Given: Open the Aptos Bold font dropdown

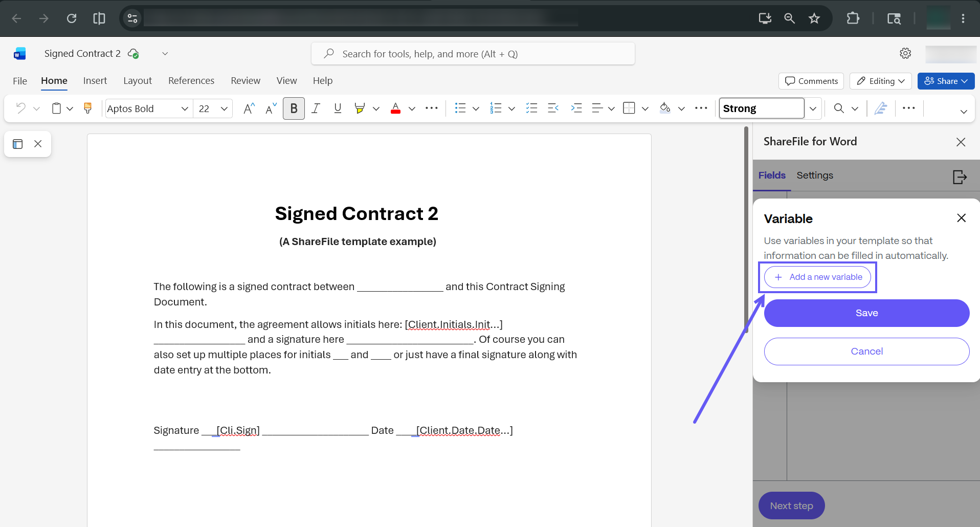Looking at the screenshot, I should pyautogui.click(x=185, y=108).
